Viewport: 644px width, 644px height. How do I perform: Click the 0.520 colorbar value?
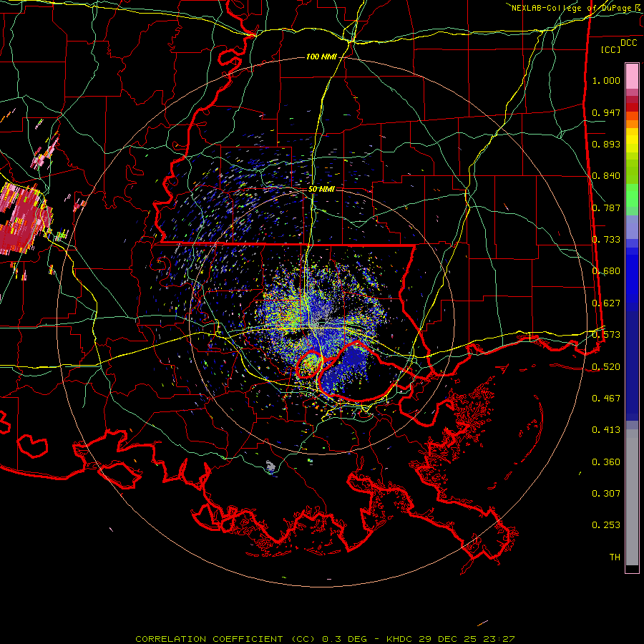[606, 366]
